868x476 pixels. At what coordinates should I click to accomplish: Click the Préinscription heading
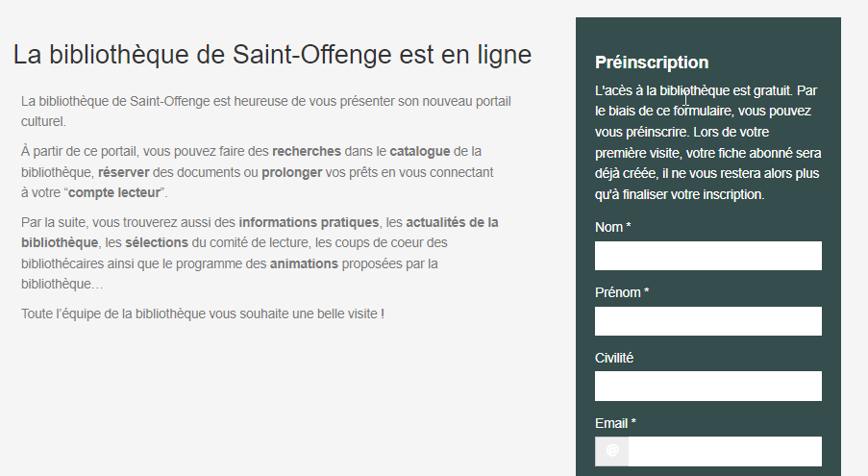tap(652, 63)
